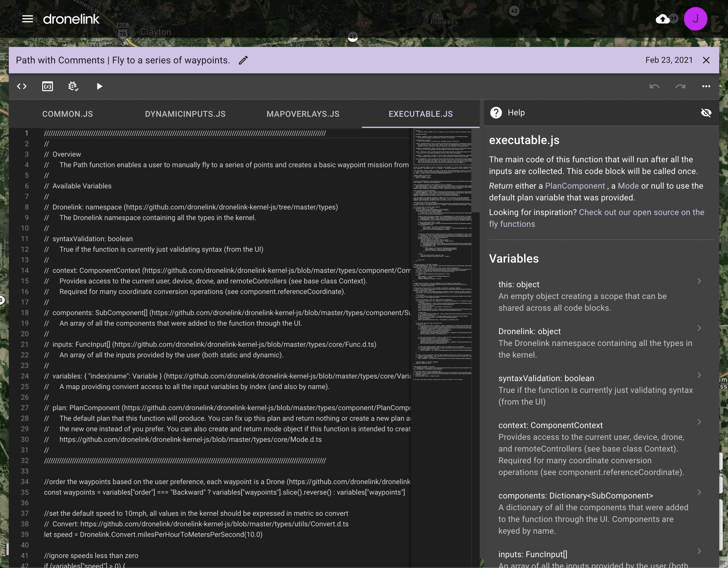Image resolution: width=728 pixels, height=568 pixels.
Task: Click the 'Feb 23, 2021' date
Action: [x=669, y=60]
